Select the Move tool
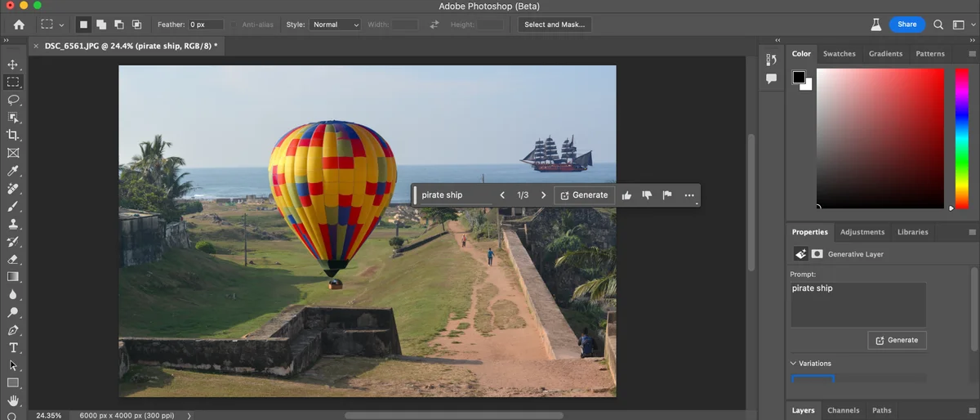Viewport: 980px width, 420px height. point(13,65)
